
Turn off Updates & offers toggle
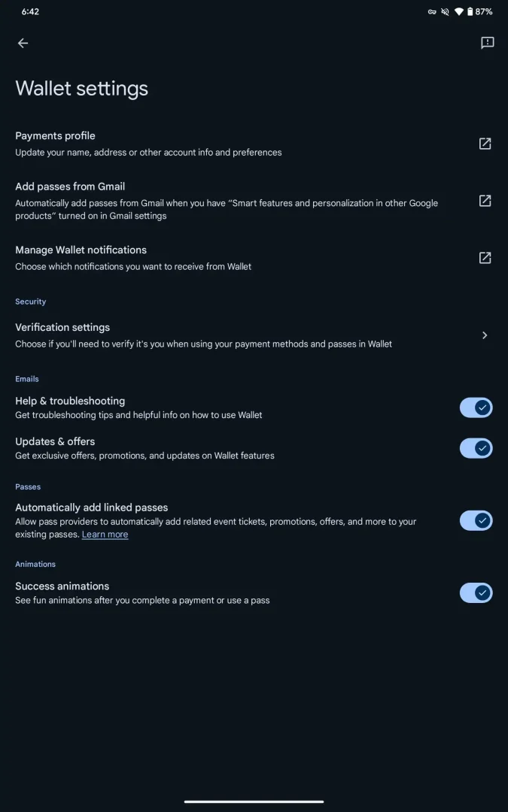476,448
